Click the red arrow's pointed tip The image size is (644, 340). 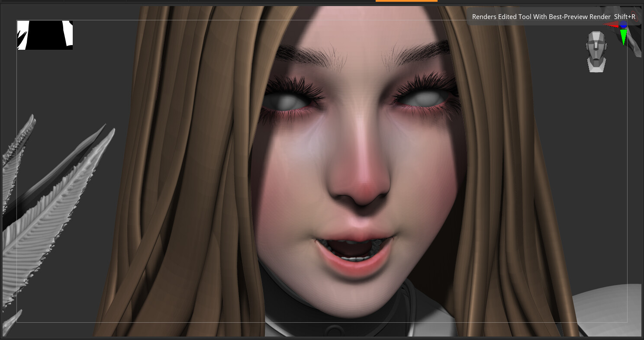(603, 24)
